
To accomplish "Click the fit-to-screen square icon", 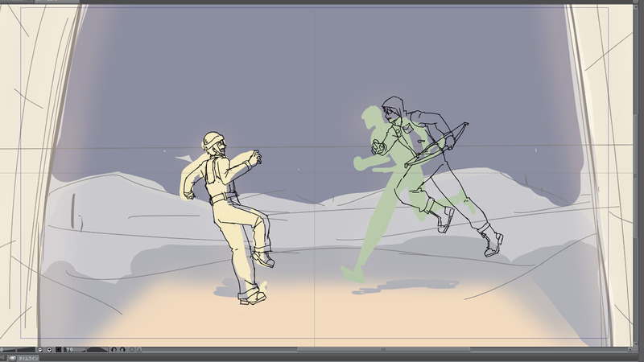I will coord(58,350).
